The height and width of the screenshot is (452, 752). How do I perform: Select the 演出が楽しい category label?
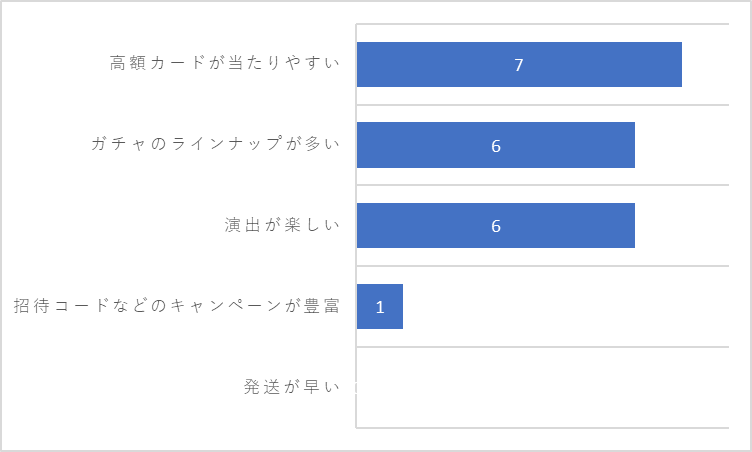[x=282, y=225]
